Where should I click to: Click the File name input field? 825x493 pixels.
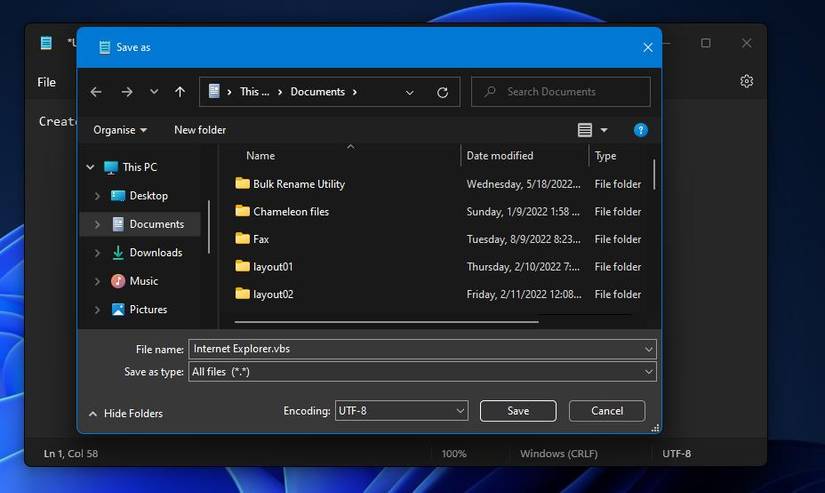pyautogui.click(x=422, y=349)
